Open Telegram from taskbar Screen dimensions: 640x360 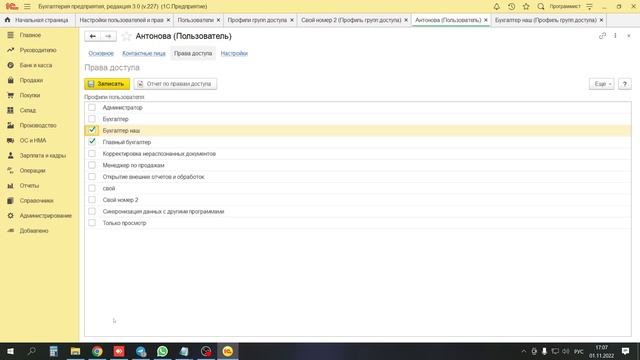141,351
